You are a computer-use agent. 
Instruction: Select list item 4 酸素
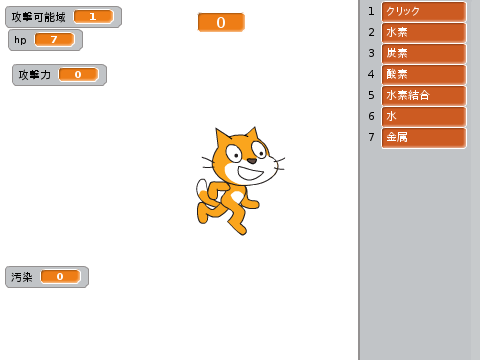coord(424,75)
